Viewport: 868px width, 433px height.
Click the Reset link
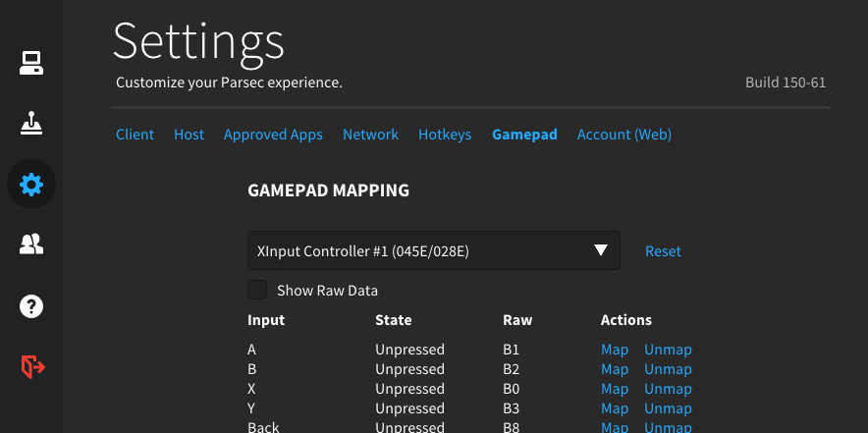tap(663, 251)
